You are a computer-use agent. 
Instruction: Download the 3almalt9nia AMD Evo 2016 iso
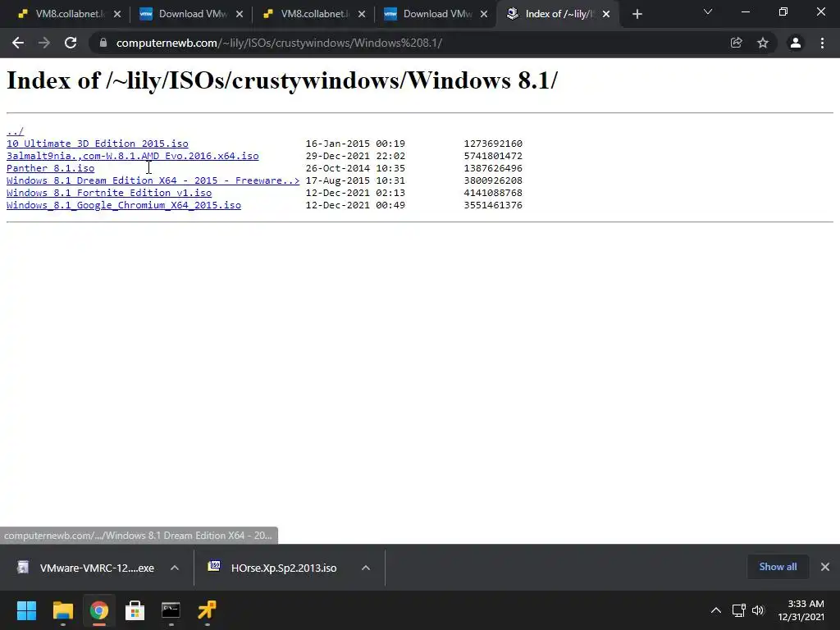pyautogui.click(x=132, y=156)
